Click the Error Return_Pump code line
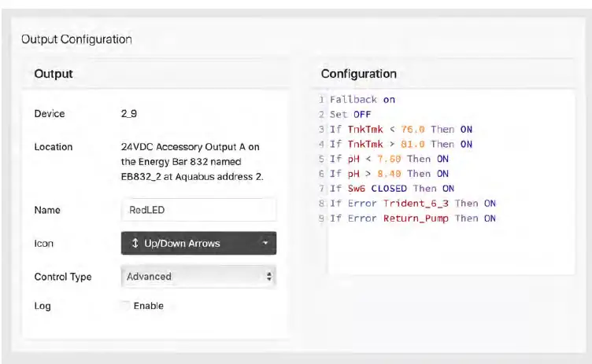 [x=413, y=219]
